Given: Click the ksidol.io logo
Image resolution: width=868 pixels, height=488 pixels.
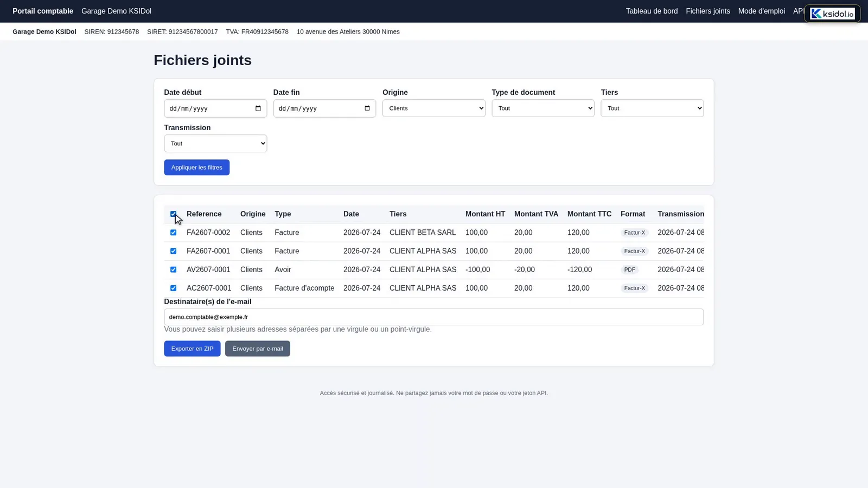Looking at the screenshot, I should tap(832, 14).
